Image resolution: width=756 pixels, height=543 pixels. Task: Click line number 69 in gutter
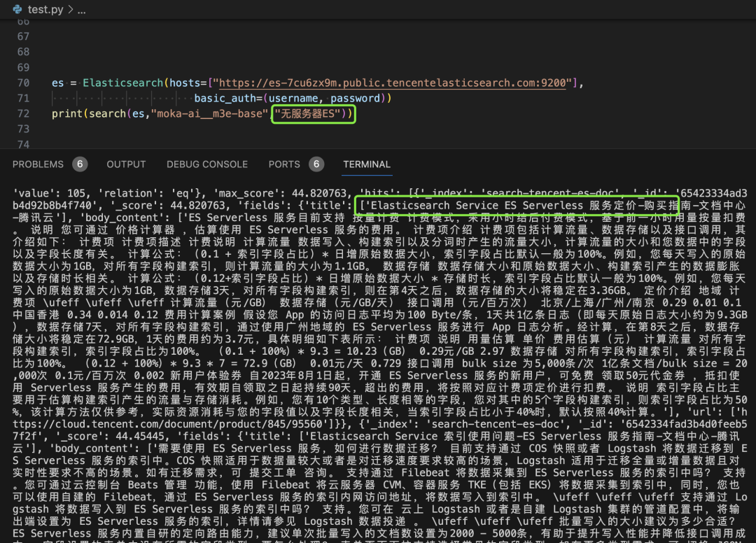[23, 67]
